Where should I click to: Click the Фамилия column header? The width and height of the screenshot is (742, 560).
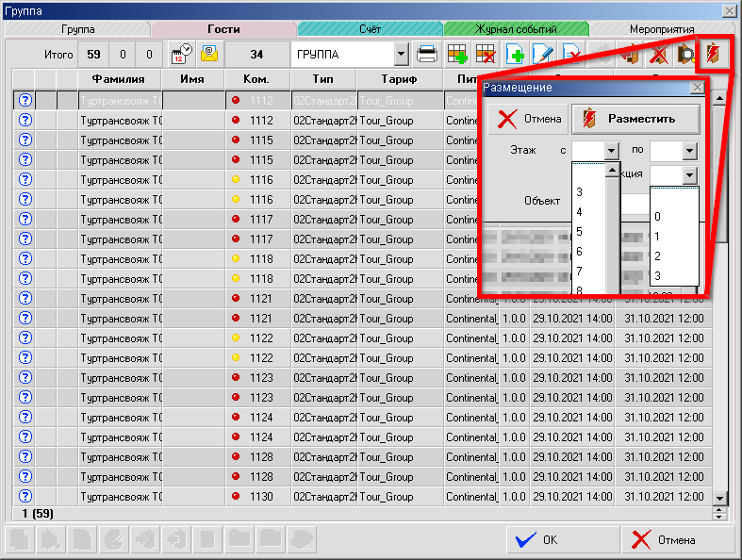118,79
